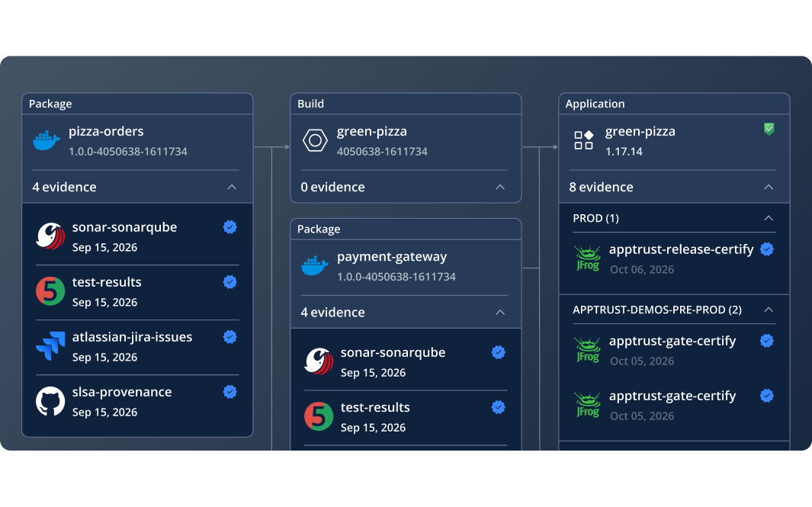Click the "Package" header above payment-gateway
This screenshot has height=507, width=812.
pyautogui.click(x=319, y=229)
